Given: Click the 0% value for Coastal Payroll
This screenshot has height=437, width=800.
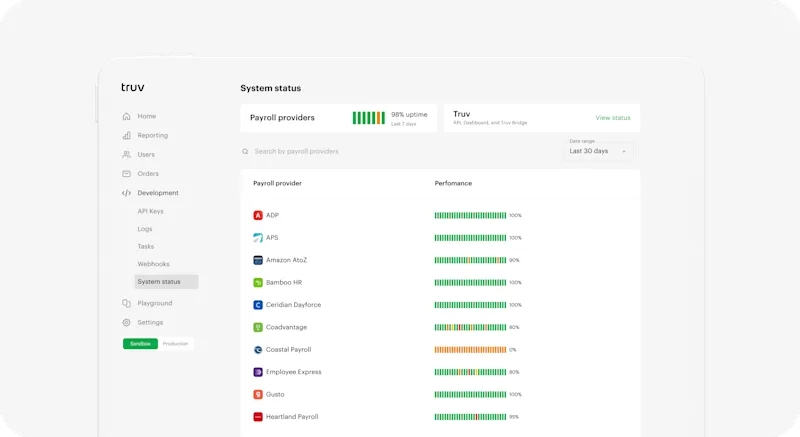Looking at the screenshot, I should pos(513,350).
